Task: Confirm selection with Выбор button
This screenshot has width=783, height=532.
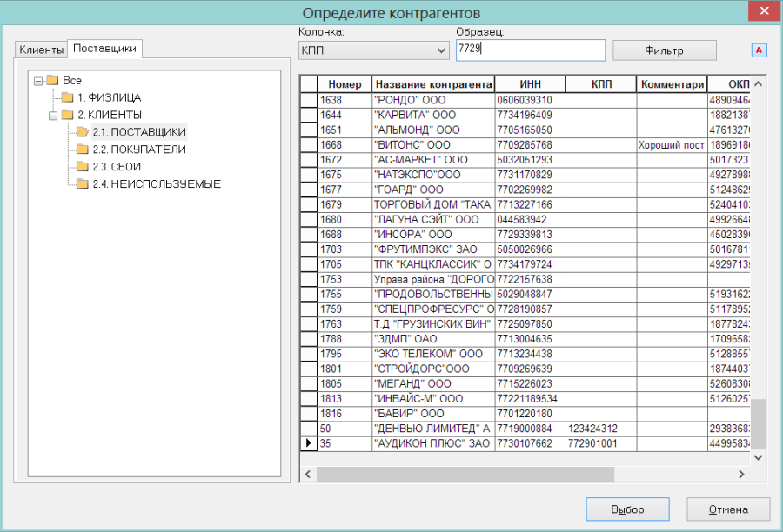Action: (627, 509)
